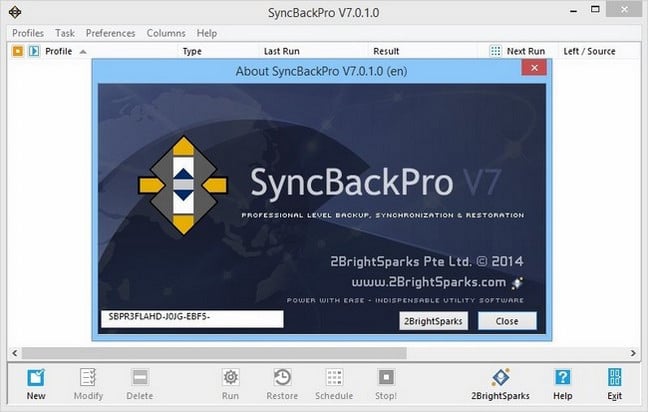Click the blue play icon in column header
The width and height of the screenshot is (648, 412).
[x=34, y=51]
